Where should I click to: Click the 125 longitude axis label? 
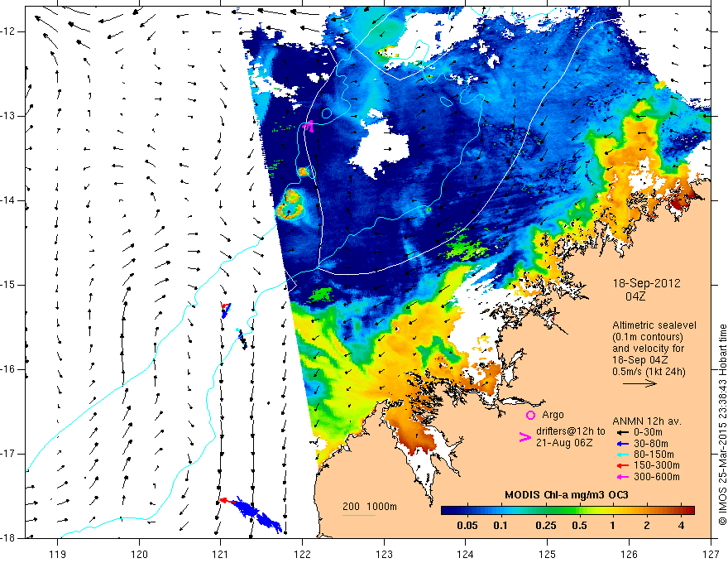click(x=548, y=554)
